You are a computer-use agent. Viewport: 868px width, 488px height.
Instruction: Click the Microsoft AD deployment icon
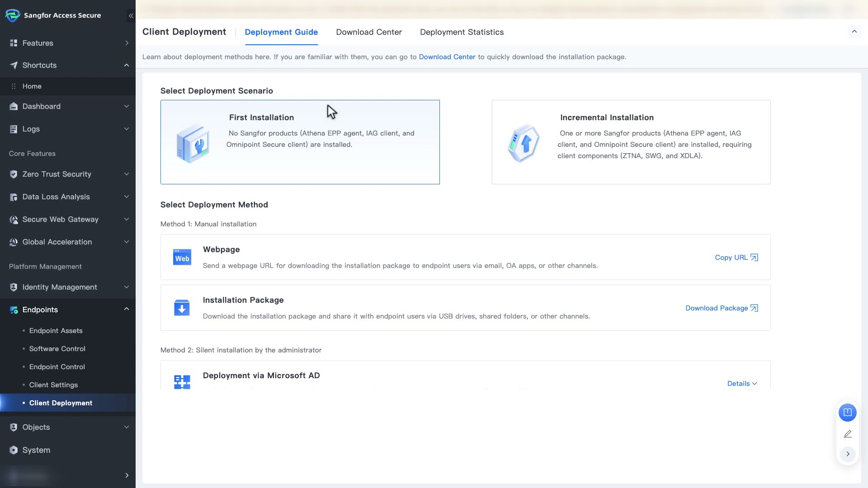tap(182, 382)
